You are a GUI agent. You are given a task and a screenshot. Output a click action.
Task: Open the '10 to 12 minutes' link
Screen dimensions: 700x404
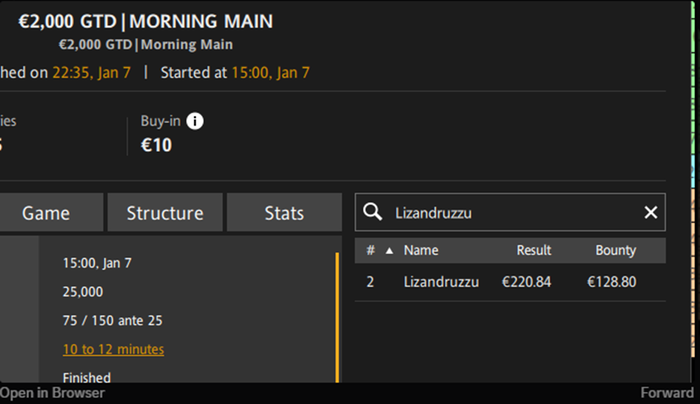pos(113,349)
